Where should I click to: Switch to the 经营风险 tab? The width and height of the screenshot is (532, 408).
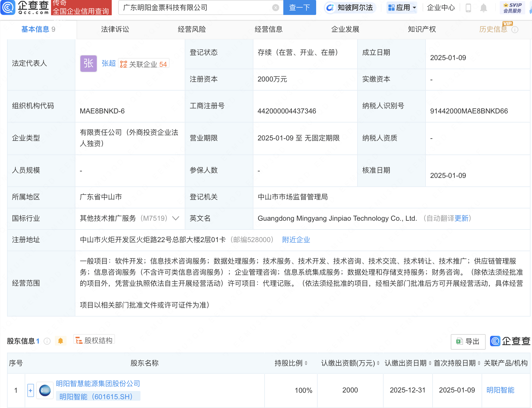pos(192,29)
